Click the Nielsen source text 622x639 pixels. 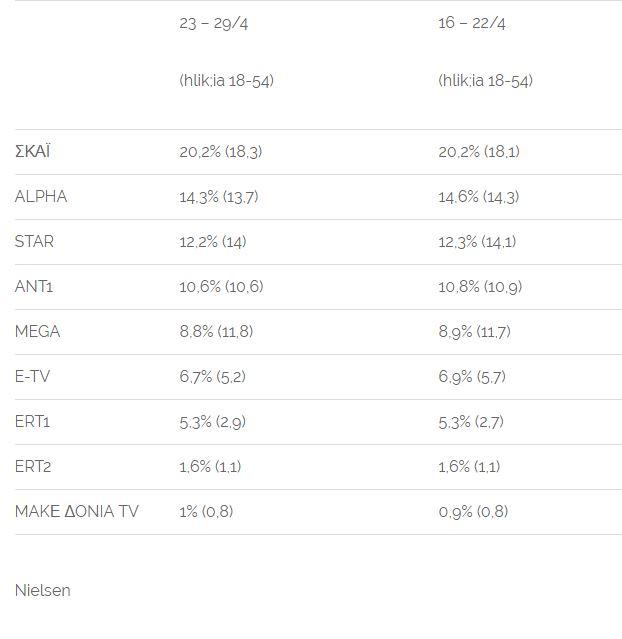tap(42, 590)
